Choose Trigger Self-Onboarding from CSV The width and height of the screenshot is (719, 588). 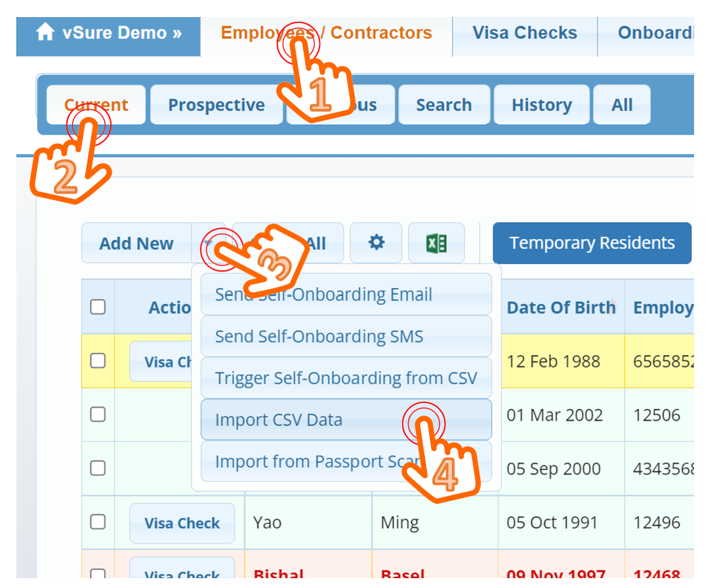pos(346,379)
